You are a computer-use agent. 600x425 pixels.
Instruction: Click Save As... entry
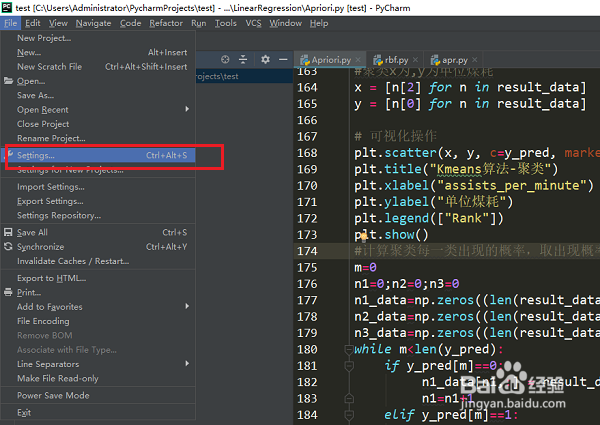[98, 95]
